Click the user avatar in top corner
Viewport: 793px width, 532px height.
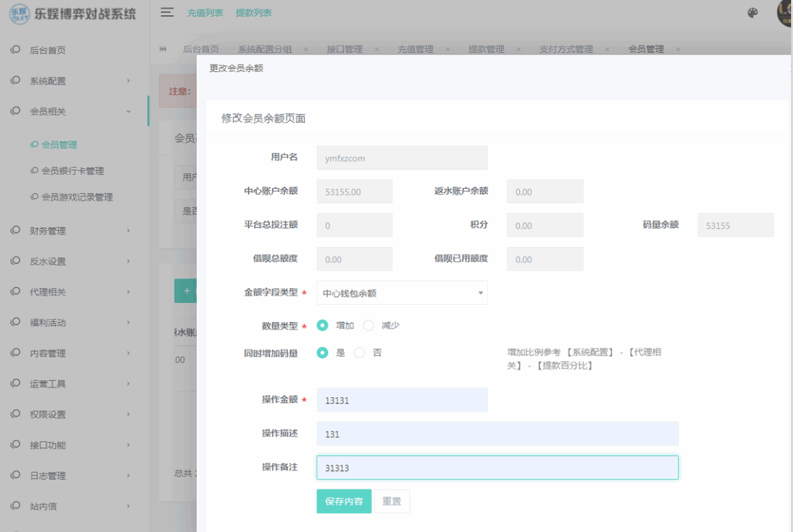tap(785, 13)
